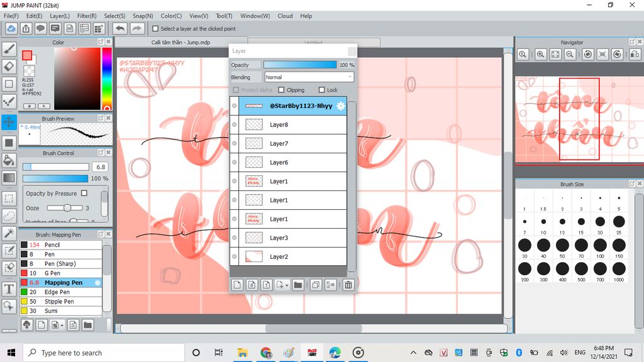Zoom out using Navigator magnifier minus
Viewport: 644px width, 362px height.
570,54
